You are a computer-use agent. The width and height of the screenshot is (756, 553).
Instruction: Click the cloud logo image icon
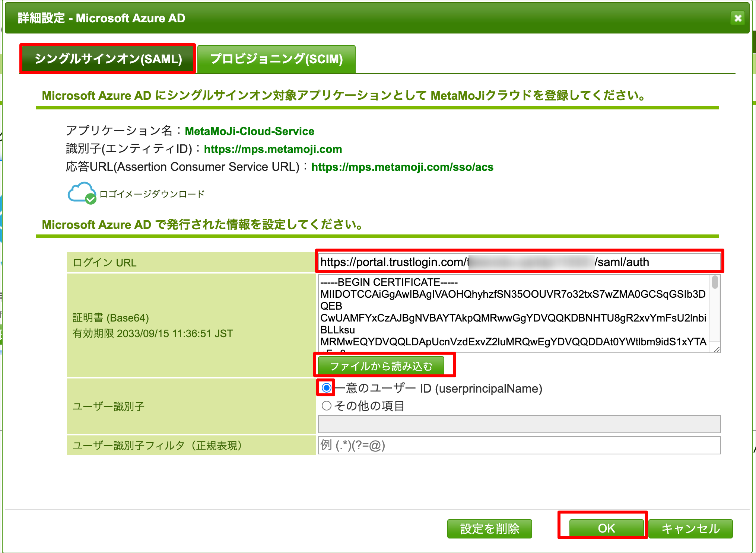pos(82,193)
